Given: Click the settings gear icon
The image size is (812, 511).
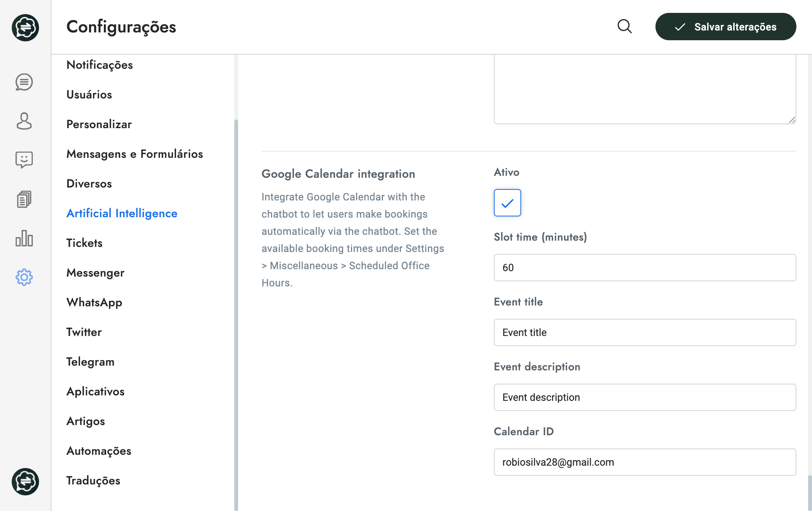Looking at the screenshot, I should [24, 277].
